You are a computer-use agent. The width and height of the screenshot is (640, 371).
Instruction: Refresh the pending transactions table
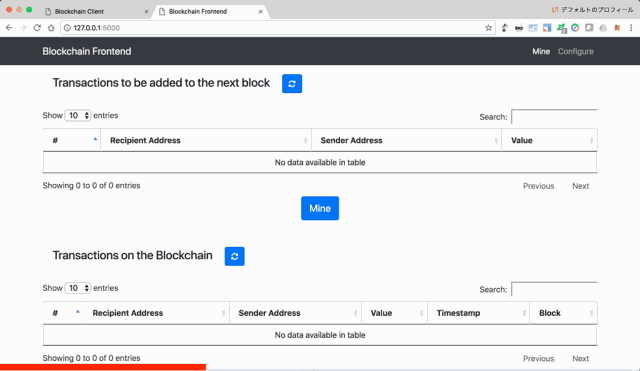[292, 84]
